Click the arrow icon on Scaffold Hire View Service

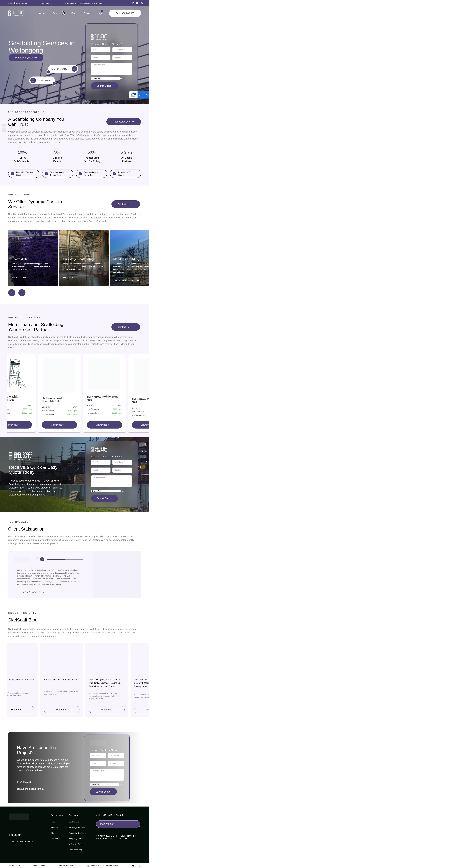pyautogui.click(x=36, y=278)
